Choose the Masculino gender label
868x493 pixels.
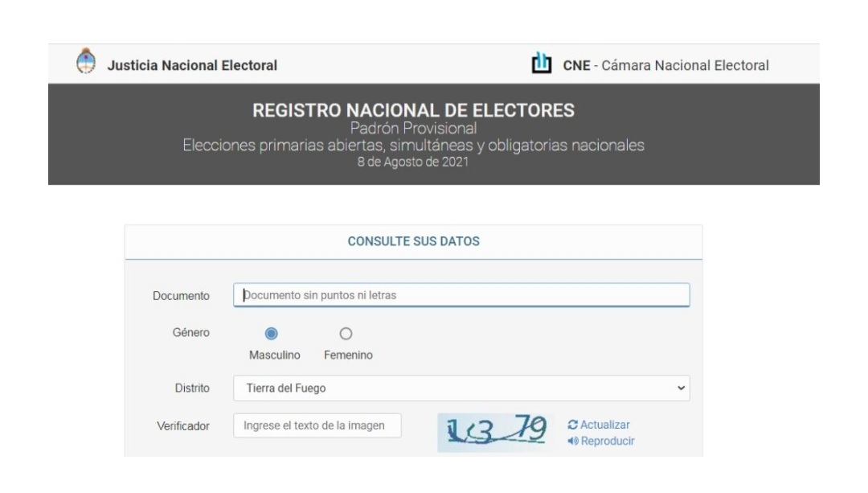pyautogui.click(x=275, y=355)
